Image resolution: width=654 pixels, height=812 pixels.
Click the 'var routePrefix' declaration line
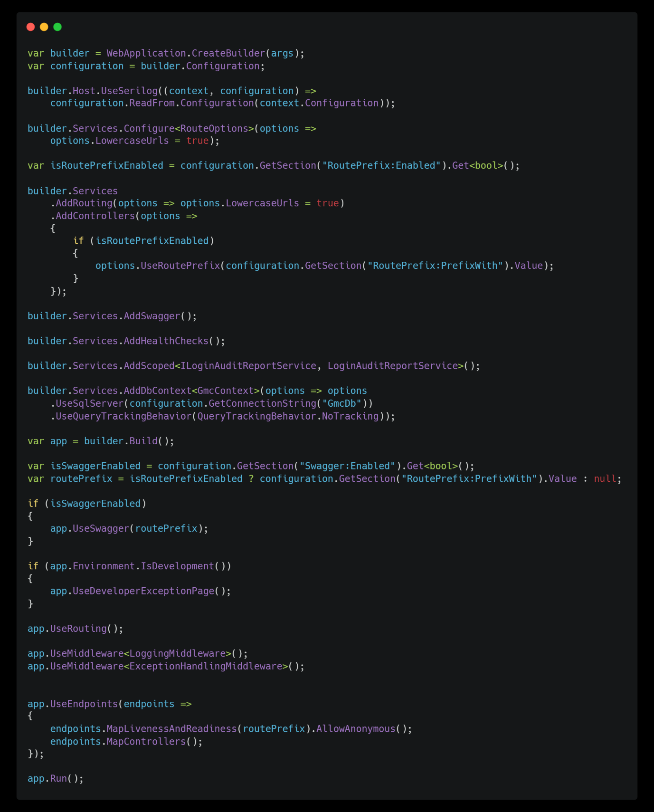324,478
